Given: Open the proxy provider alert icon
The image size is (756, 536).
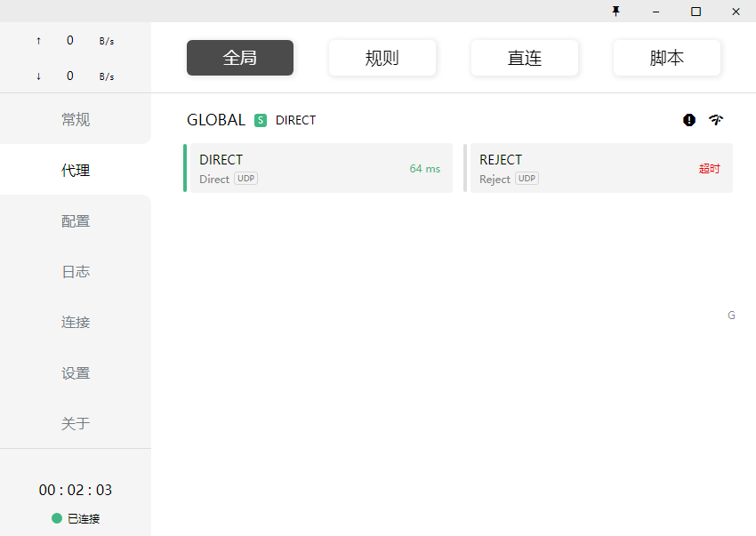Looking at the screenshot, I should (x=689, y=120).
